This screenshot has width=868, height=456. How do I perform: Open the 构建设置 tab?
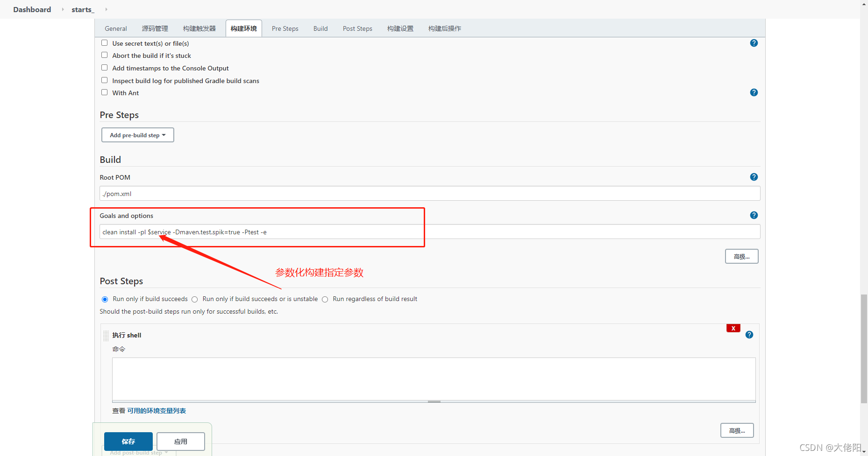400,28
